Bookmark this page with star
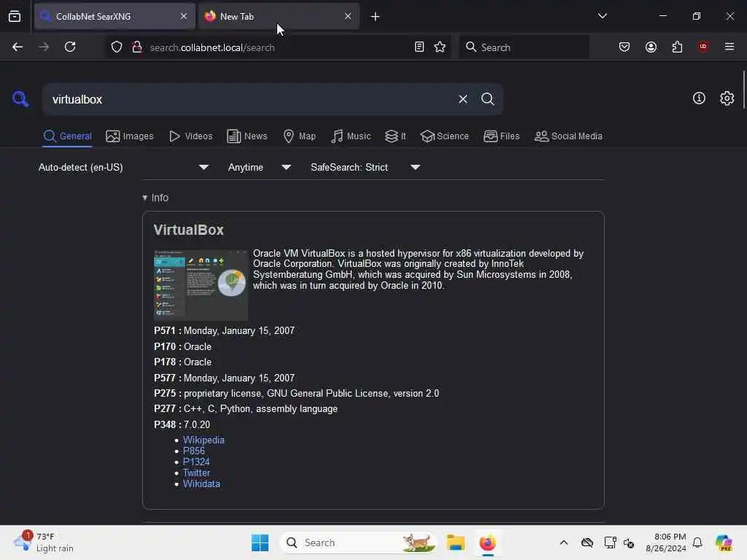Viewport: 747px width, 560px height. (x=440, y=47)
